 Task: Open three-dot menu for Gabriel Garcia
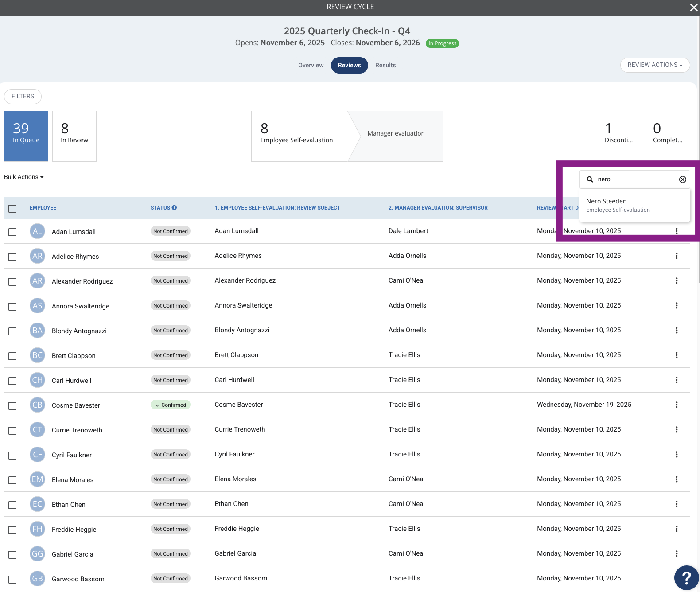[x=677, y=553]
